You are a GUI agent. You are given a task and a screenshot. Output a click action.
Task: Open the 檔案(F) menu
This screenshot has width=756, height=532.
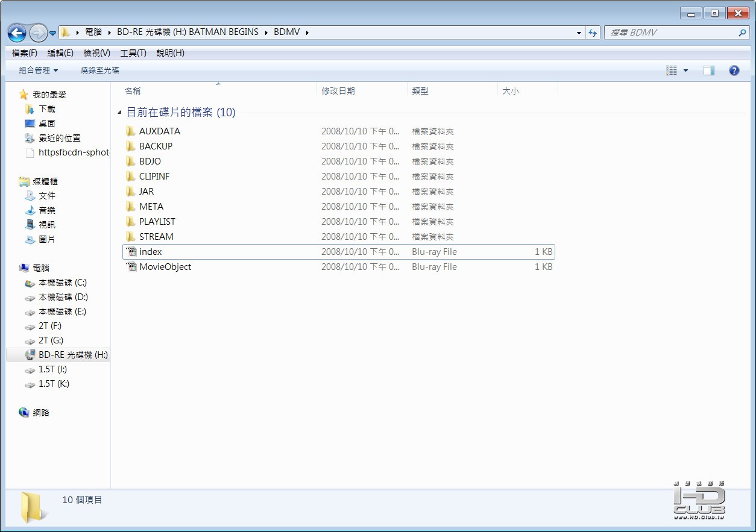[x=25, y=53]
